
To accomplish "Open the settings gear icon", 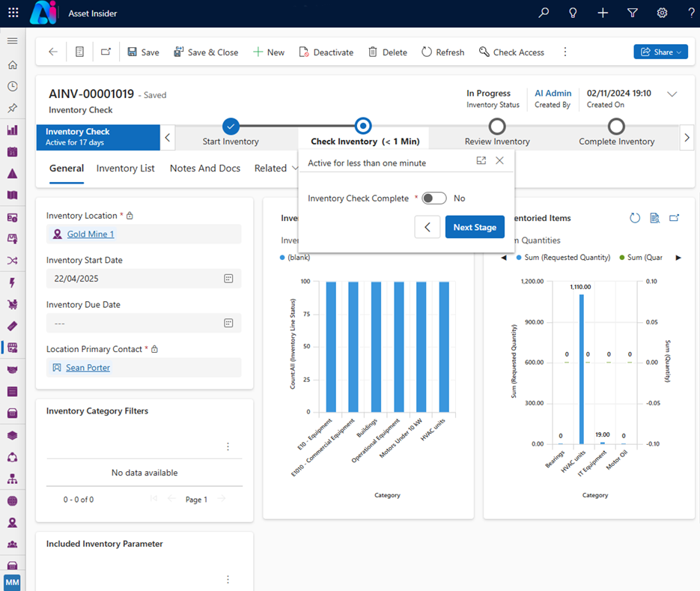I will coord(662,13).
